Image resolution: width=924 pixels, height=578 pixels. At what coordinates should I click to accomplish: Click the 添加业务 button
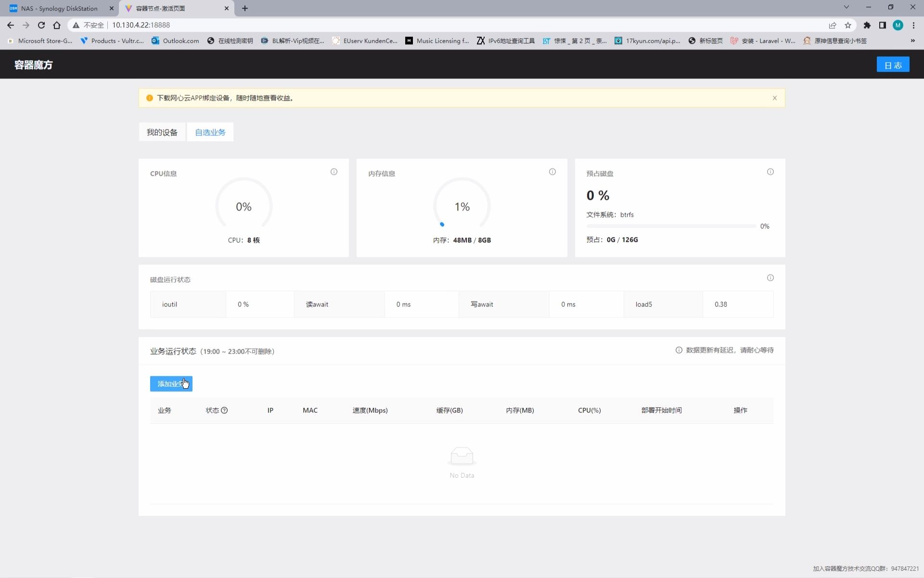[171, 384]
